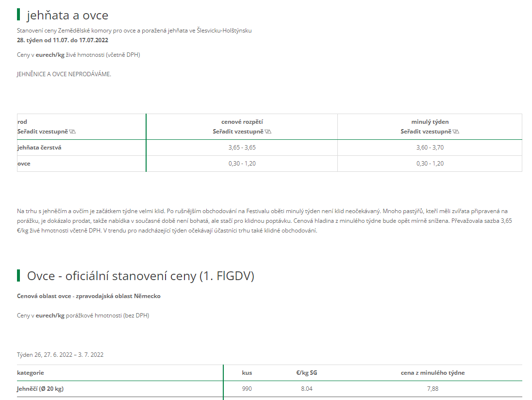This screenshot has height=400, width=532.
Task: Click the down-triangle sort icon in rod column
Action: [71, 132]
